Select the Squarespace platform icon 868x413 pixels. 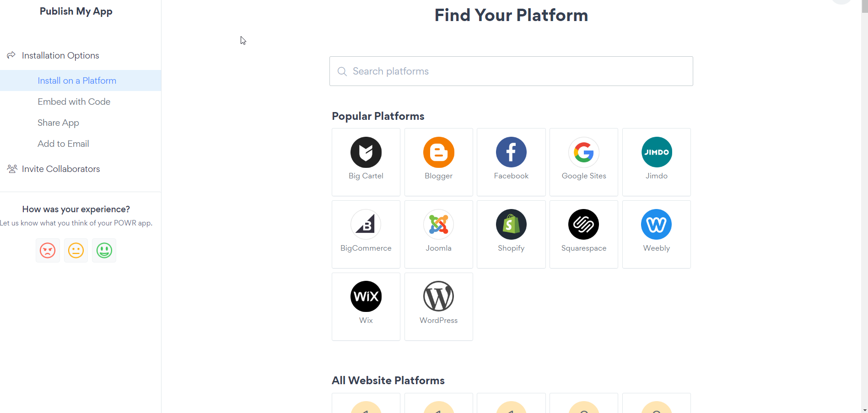point(584,225)
